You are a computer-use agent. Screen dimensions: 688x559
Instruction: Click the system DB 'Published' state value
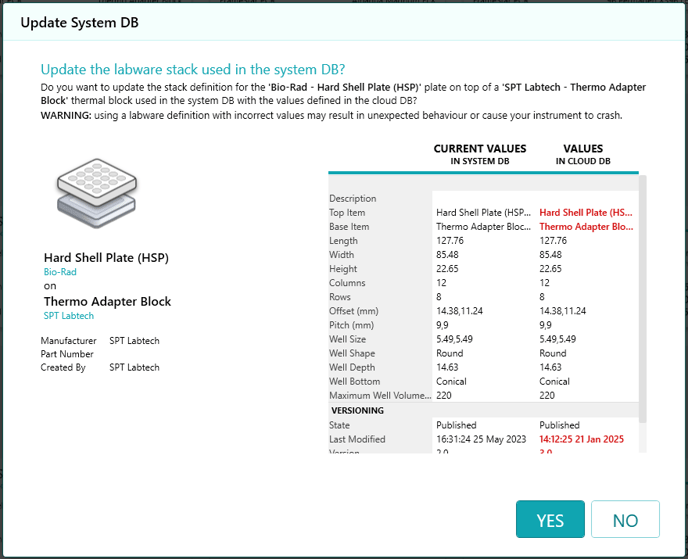[456, 425]
